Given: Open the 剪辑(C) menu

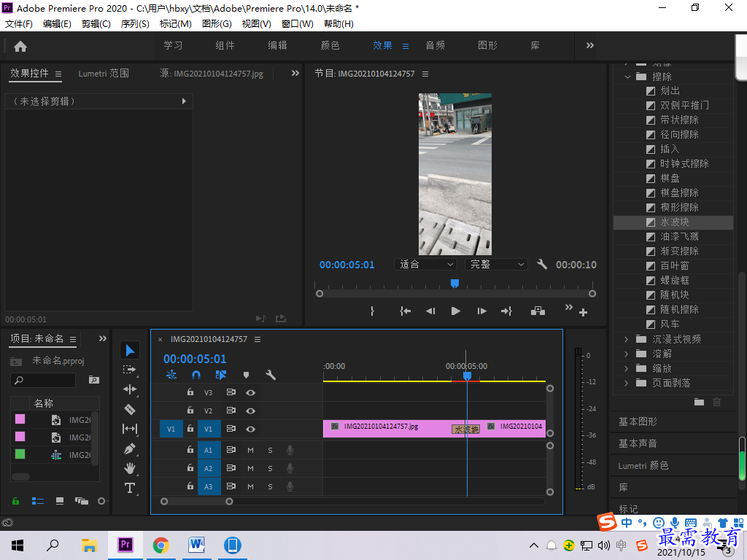Looking at the screenshot, I should click(x=96, y=24).
